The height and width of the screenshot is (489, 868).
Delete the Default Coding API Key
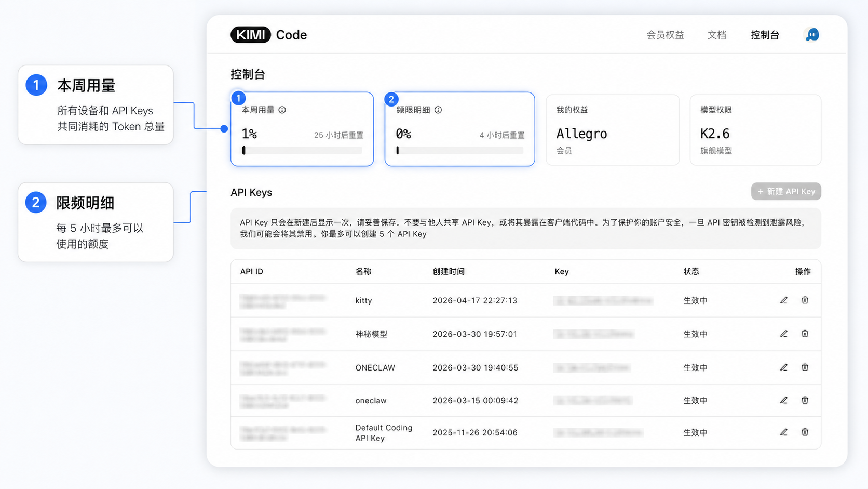pos(805,432)
